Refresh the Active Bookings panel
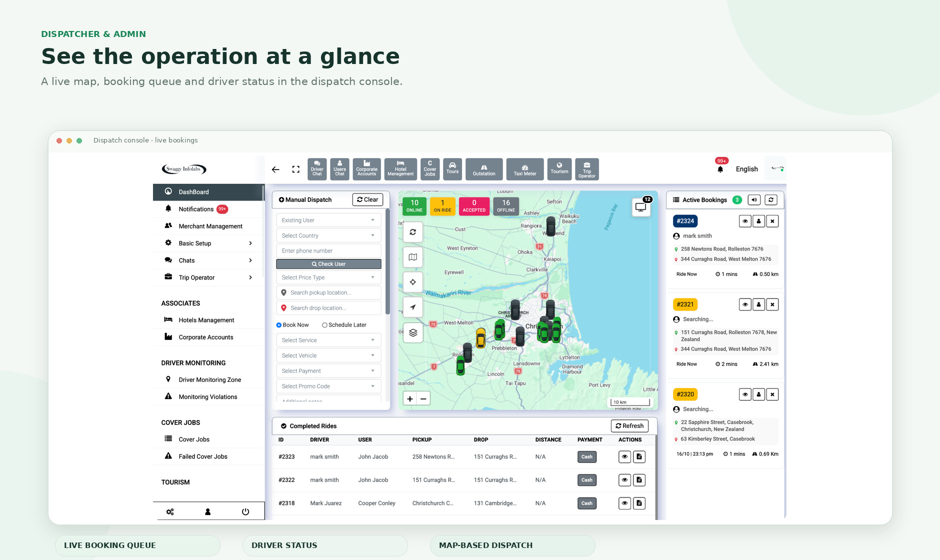The height and width of the screenshot is (560, 940). pos(771,199)
